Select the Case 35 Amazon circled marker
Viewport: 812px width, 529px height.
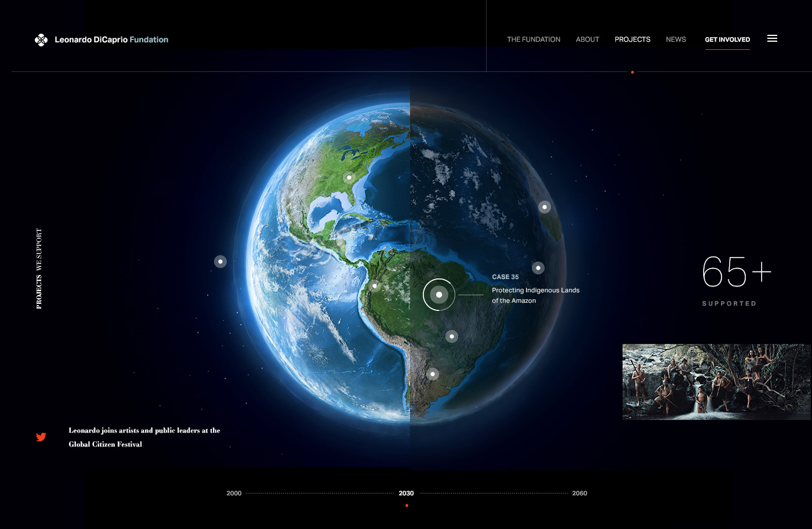(x=439, y=295)
